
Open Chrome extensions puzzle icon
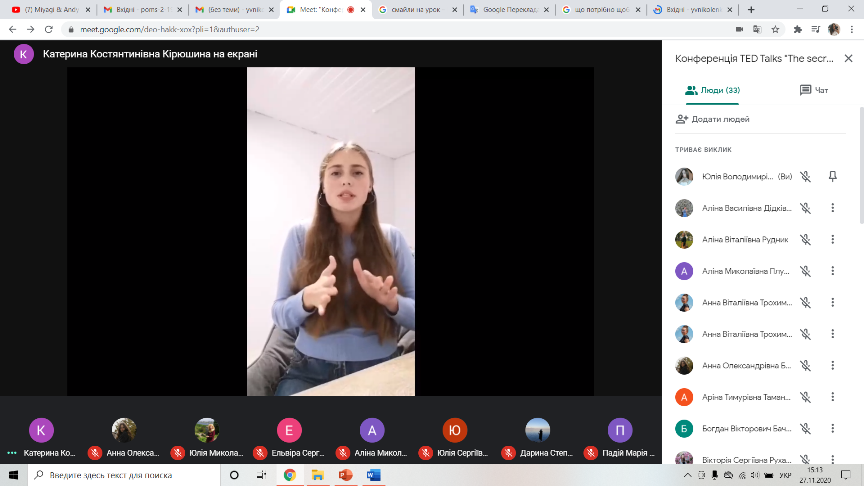[797, 29]
